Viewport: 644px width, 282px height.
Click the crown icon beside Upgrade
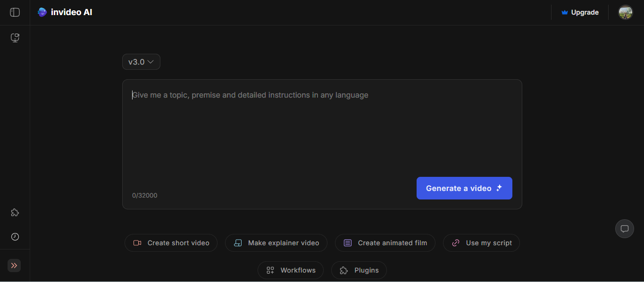565,12
